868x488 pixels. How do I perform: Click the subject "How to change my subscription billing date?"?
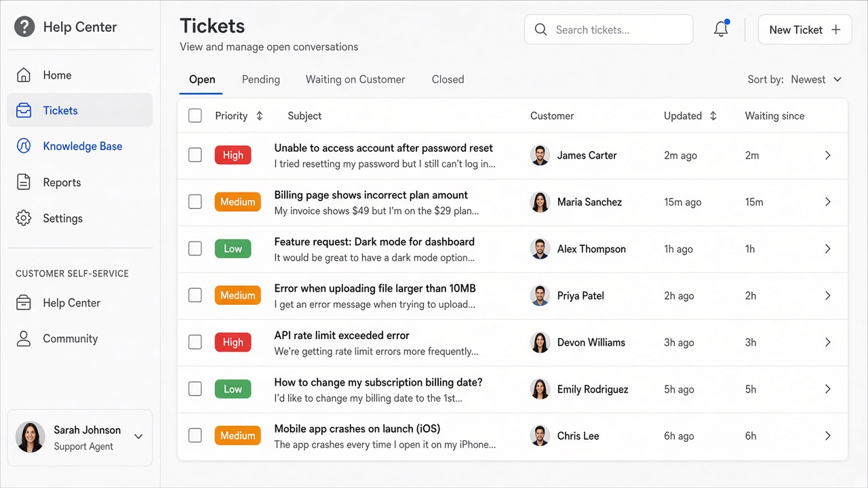tap(378, 382)
